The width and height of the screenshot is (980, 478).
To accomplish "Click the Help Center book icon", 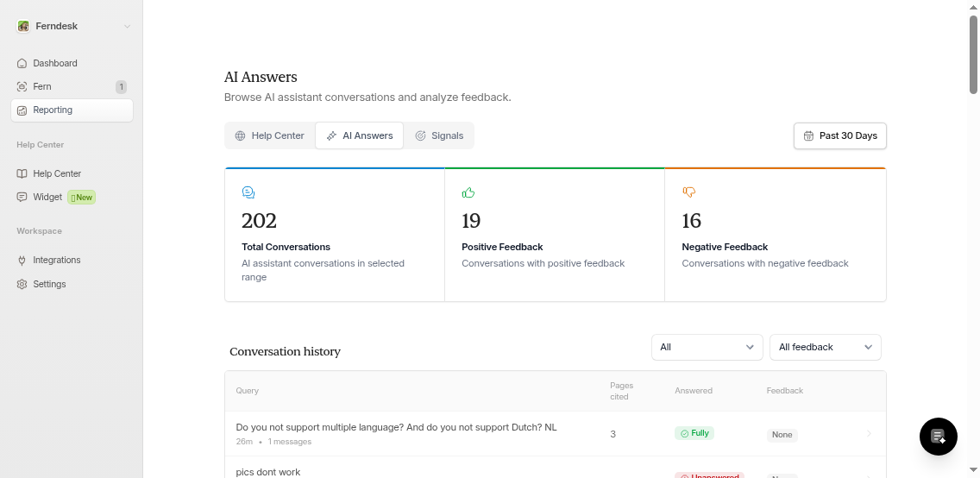I will 22,173.
